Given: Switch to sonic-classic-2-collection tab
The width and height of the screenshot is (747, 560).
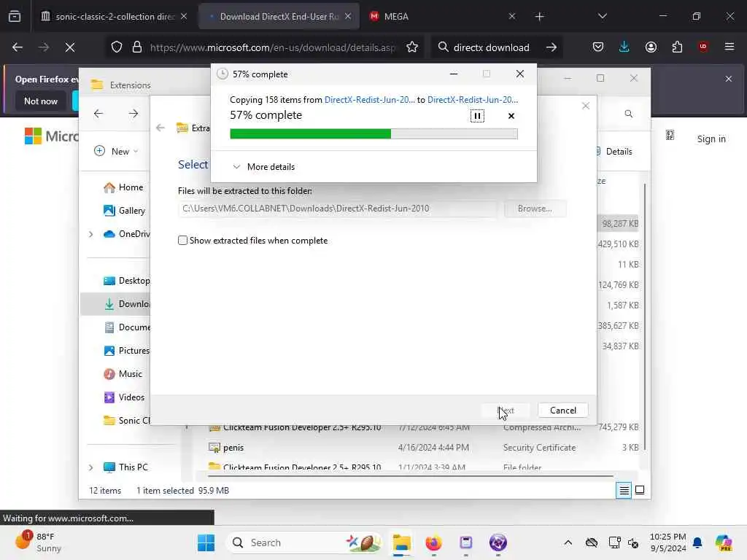Looking at the screenshot, I should click(113, 16).
